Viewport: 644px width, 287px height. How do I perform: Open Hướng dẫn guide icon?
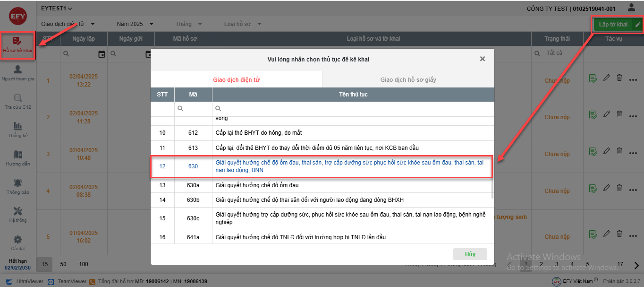pyautogui.click(x=17, y=158)
